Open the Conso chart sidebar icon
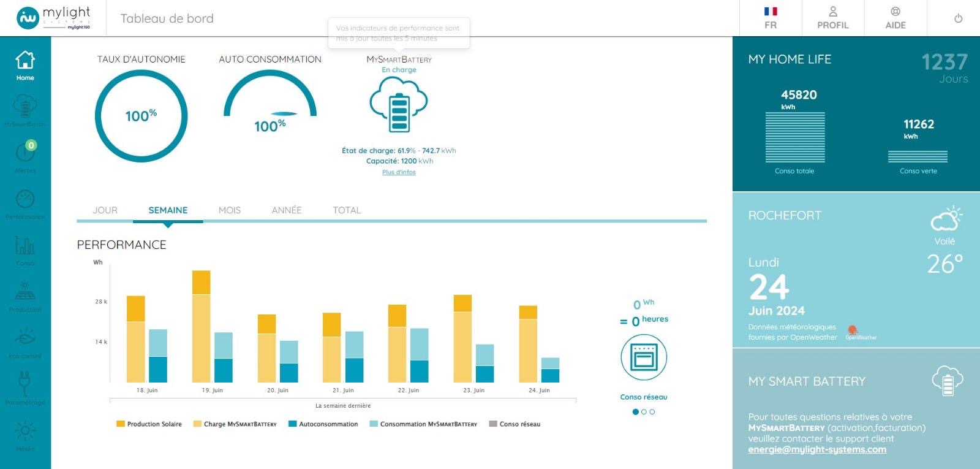The height and width of the screenshot is (469, 980). [x=25, y=250]
